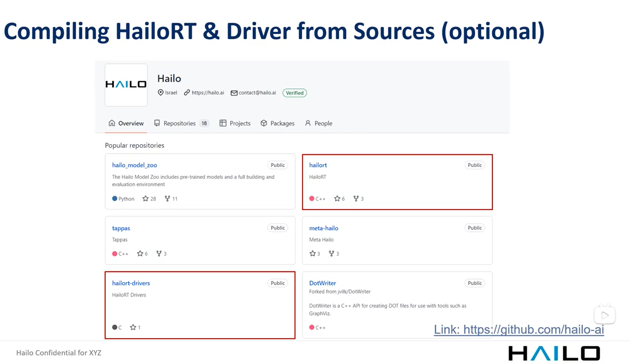The image size is (630, 364).
Task: Click the Public badge on hailort-drivers card
Action: pos(278,283)
